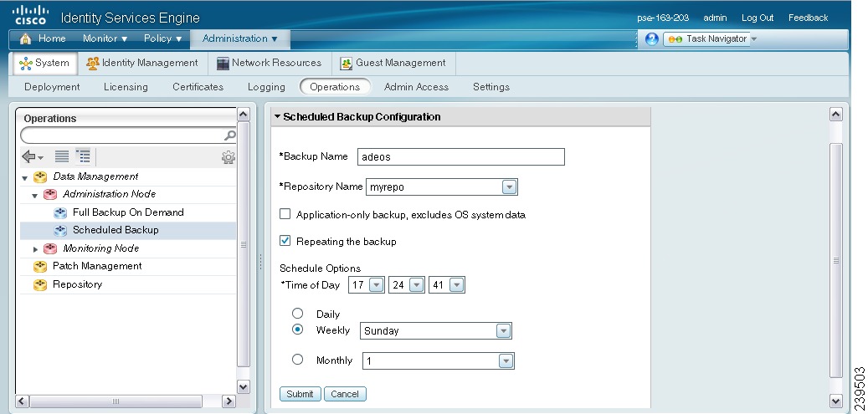
Task: Go to the Deployment tab
Action: coord(52,87)
